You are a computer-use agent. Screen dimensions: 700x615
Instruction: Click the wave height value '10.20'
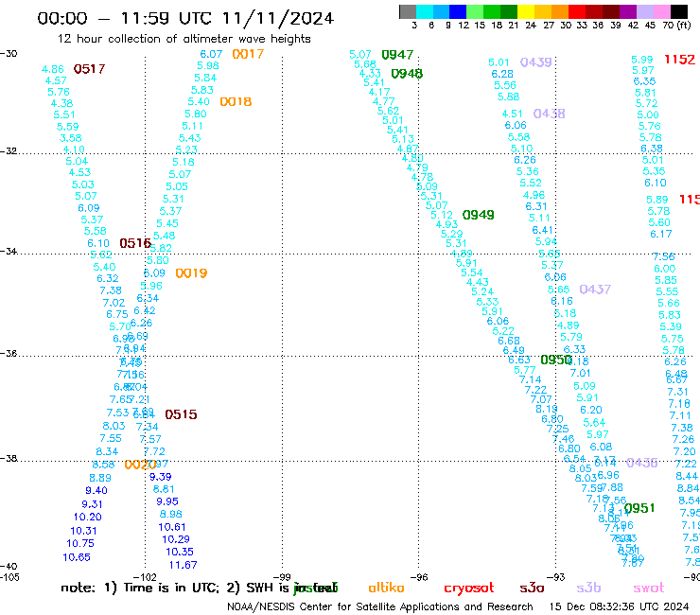point(87,518)
